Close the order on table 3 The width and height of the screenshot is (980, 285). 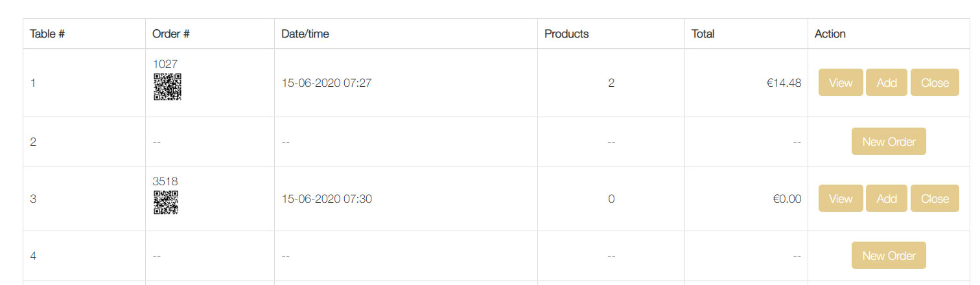pyautogui.click(x=935, y=198)
